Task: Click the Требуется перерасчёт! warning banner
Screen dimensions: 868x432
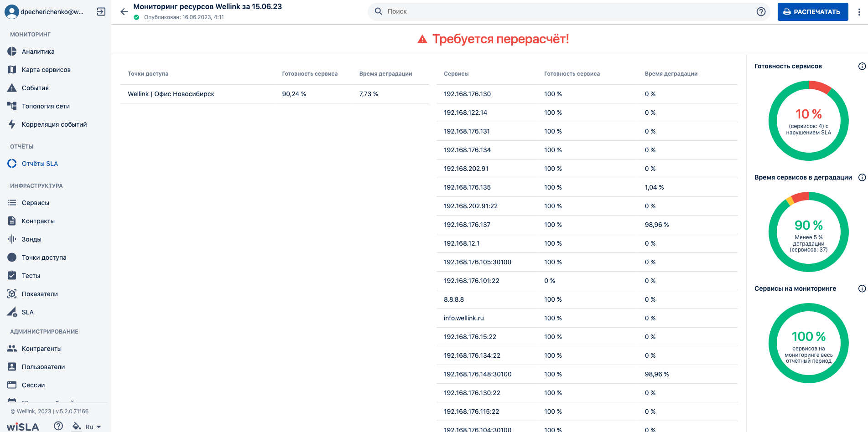Action: pos(493,39)
